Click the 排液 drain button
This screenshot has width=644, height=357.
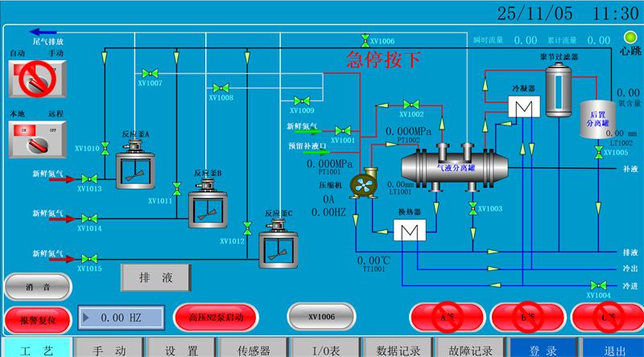point(155,277)
